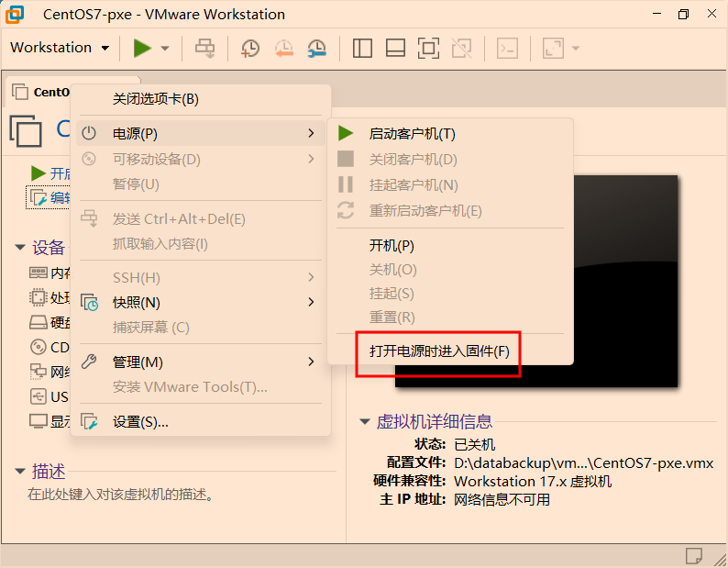Open the snapshot manager toolbar icon
Image resolution: width=728 pixels, height=568 pixels.
tap(316, 49)
